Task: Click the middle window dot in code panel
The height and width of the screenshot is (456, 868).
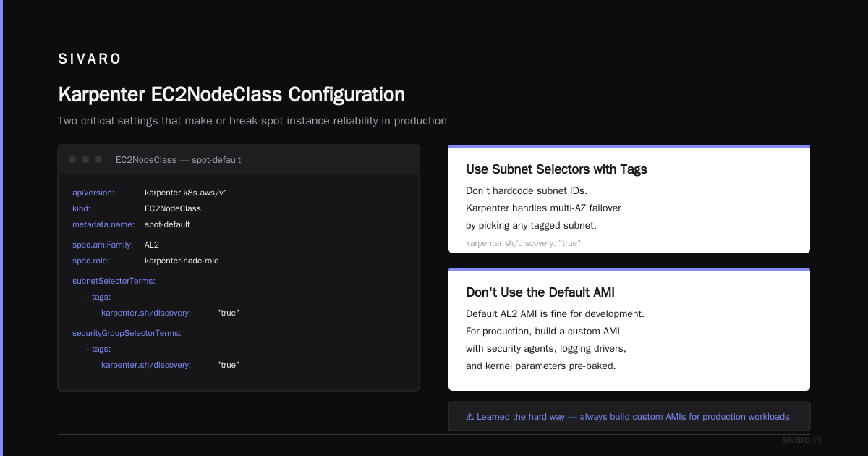Action: tap(85, 159)
